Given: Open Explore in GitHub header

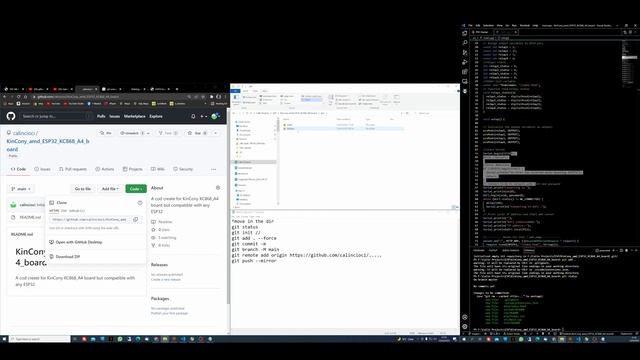Looking at the screenshot, I should (x=156, y=116).
